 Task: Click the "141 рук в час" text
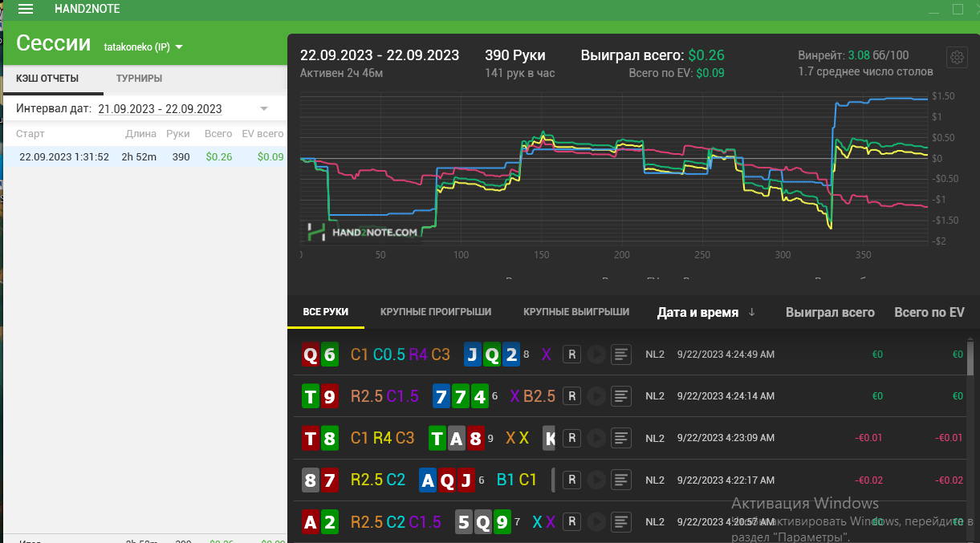pos(519,73)
